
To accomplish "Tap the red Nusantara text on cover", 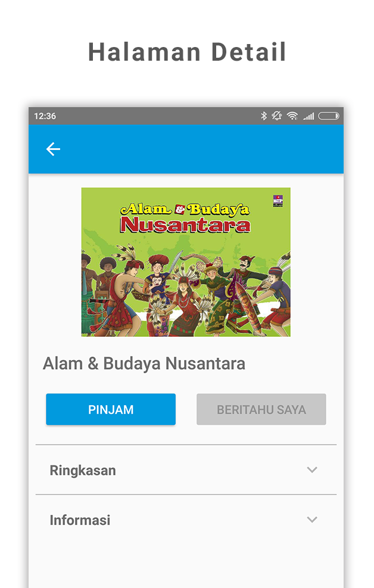I will (185, 225).
